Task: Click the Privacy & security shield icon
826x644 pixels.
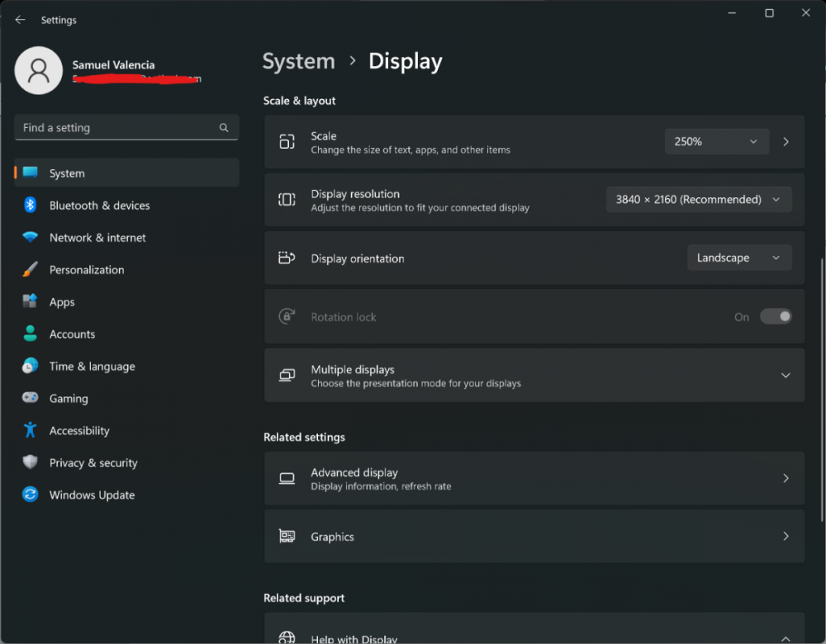Action: [x=31, y=463]
